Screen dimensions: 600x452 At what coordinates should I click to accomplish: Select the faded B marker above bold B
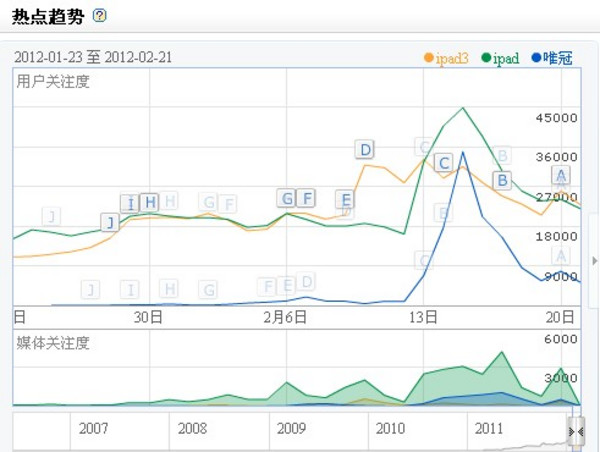point(502,155)
